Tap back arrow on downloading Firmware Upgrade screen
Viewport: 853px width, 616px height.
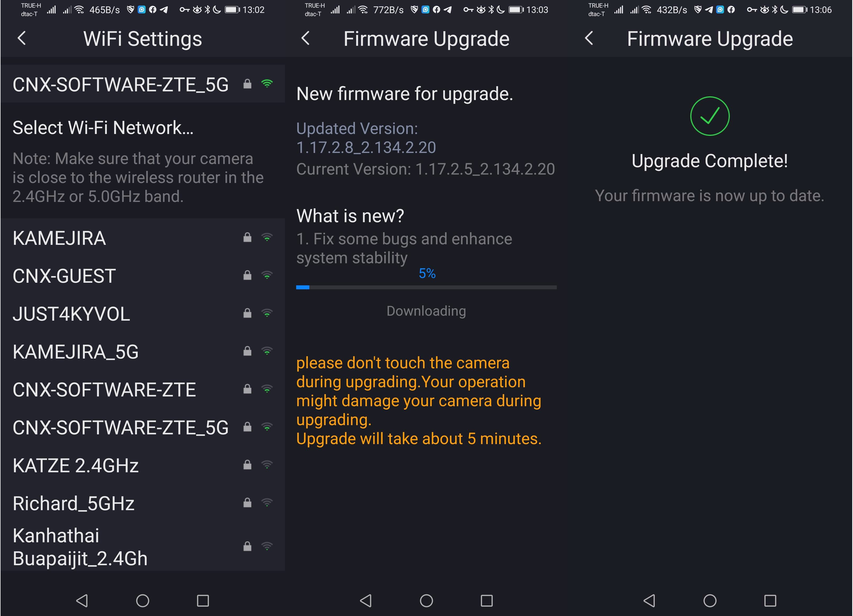click(305, 38)
